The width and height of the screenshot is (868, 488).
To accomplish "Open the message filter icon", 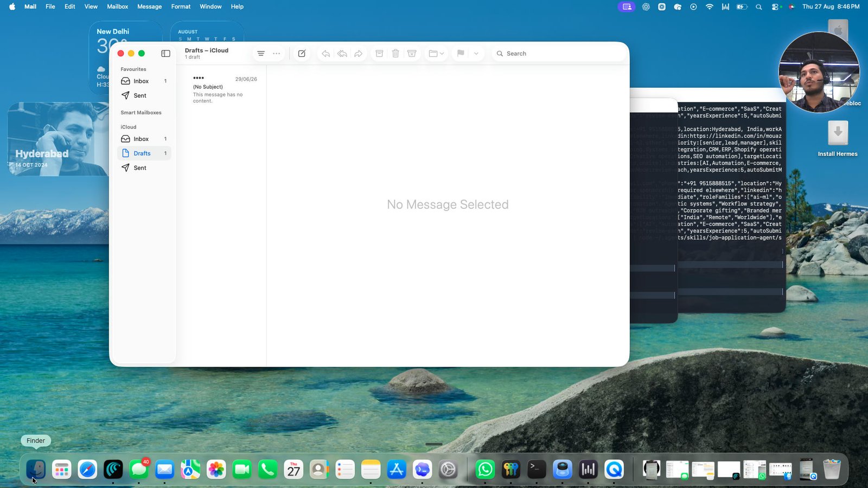I will coord(261,54).
